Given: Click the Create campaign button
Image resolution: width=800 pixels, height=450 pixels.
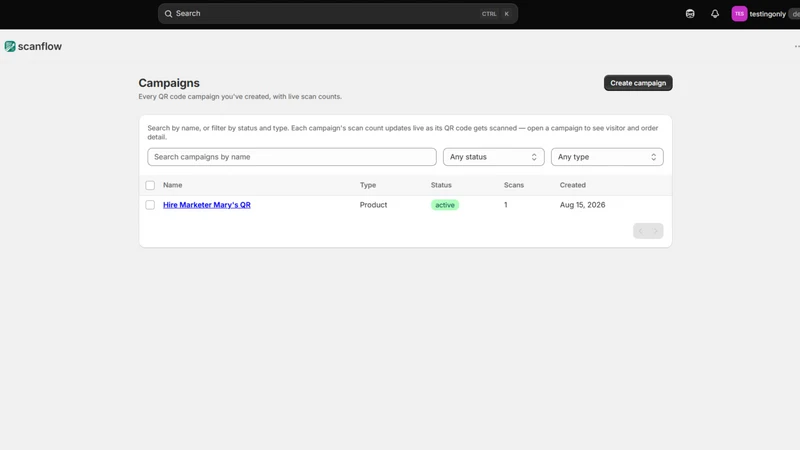Looking at the screenshot, I should tap(638, 83).
